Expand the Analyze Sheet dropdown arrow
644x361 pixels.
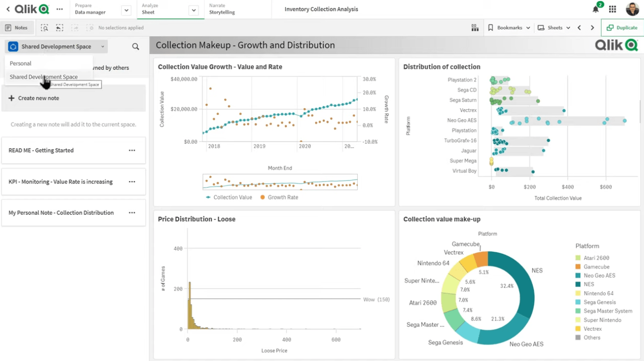194,10
